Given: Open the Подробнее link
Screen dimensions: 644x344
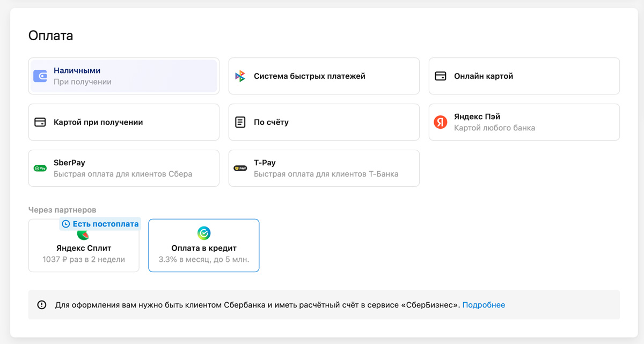Looking at the screenshot, I should tap(484, 305).
